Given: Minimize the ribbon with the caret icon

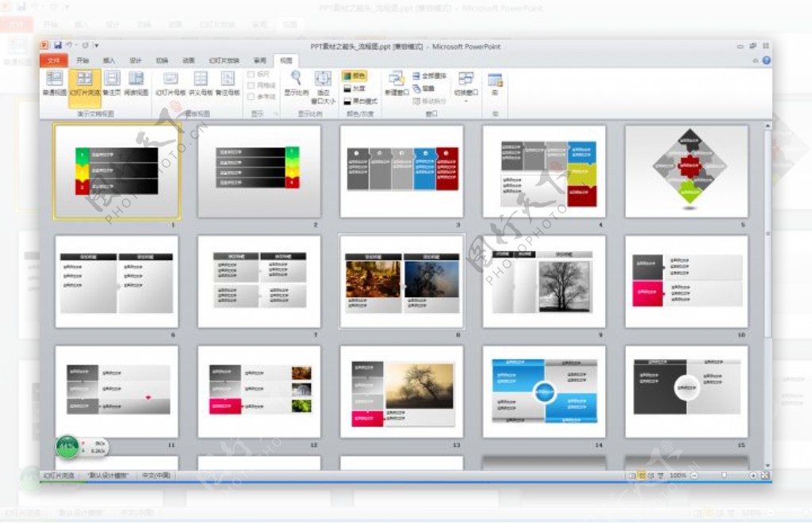Looking at the screenshot, I should 756,60.
